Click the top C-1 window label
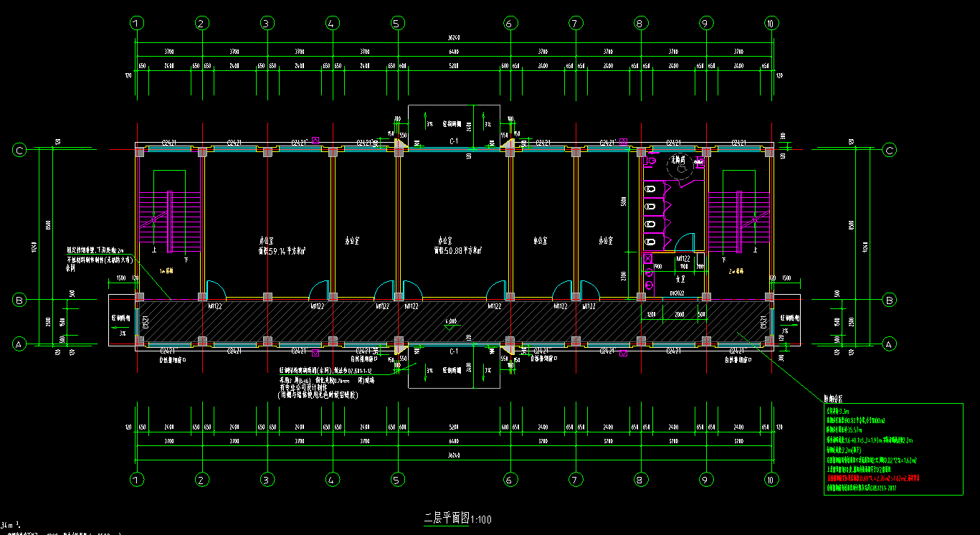Viewport: 980px width, 535px height. coord(454,142)
